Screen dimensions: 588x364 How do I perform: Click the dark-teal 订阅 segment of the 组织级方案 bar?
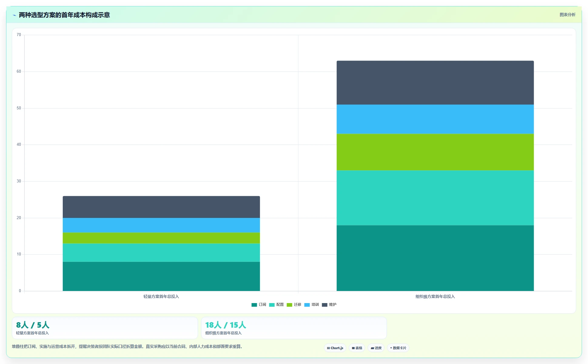[435, 258]
